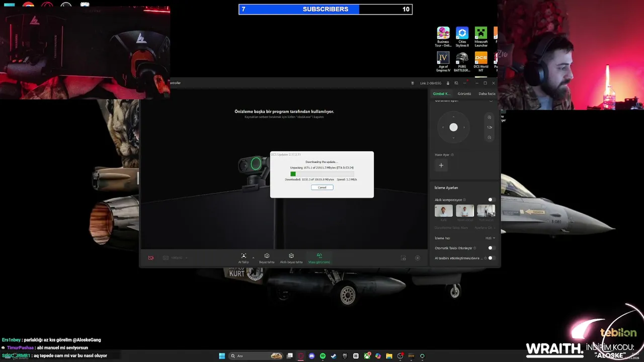Click the subscribers goal progress bar
This screenshot has height=362, width=644.
(326, 9)
